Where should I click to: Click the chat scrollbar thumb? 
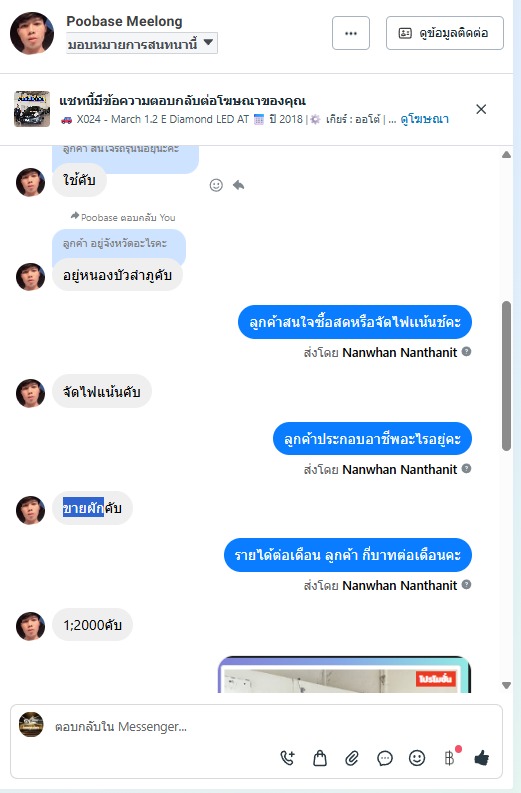506,376
